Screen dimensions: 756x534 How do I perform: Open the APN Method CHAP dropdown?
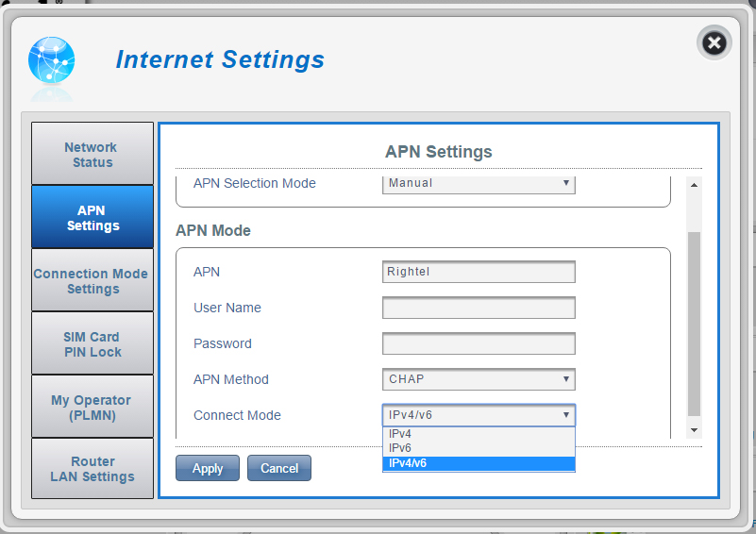[479, 379]
